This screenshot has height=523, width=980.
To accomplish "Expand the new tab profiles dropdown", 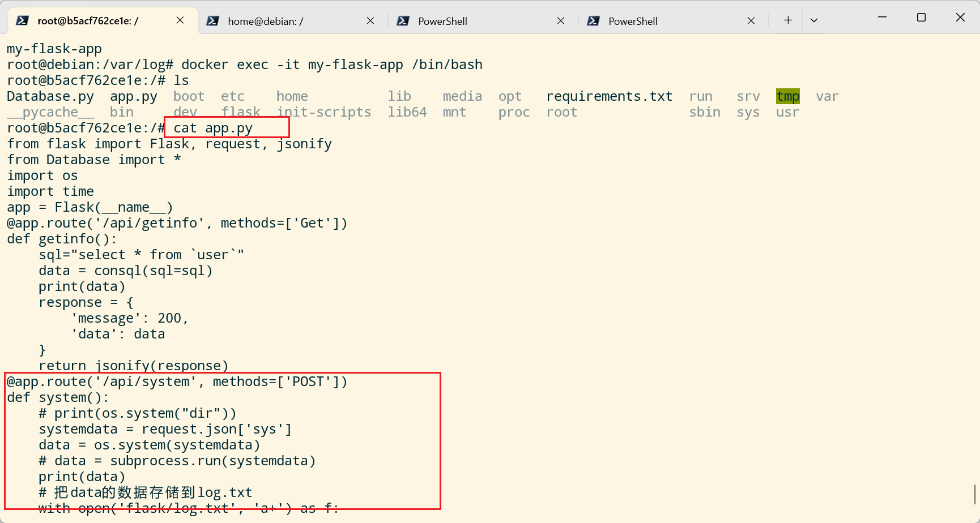I will (x=814, y=20).
